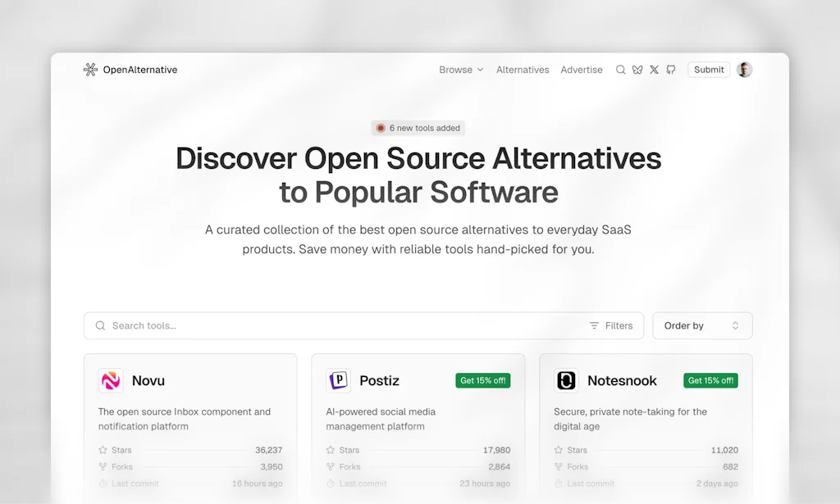
Task: Open the Advertise menu item
Action: (582, 70)
